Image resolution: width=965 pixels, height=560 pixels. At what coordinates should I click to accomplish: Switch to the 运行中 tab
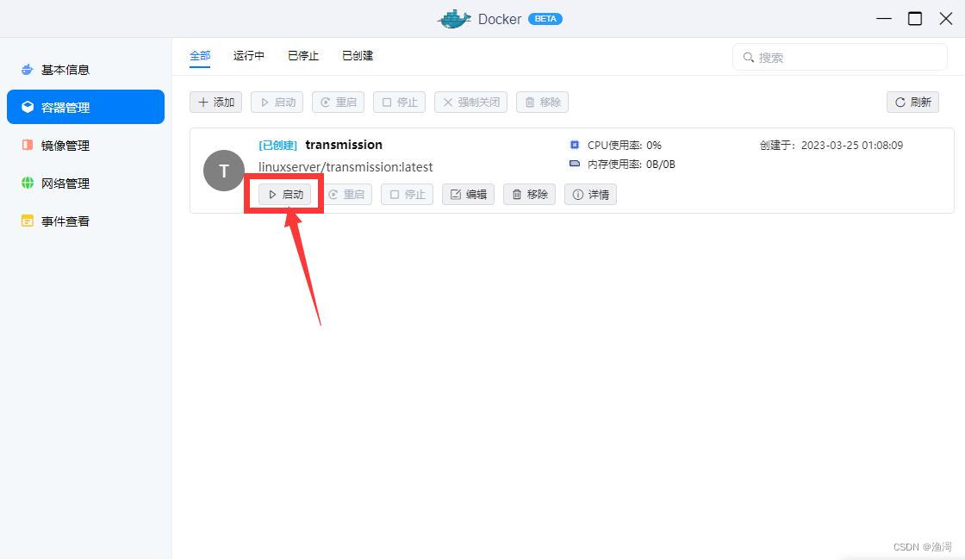point(248,55)
